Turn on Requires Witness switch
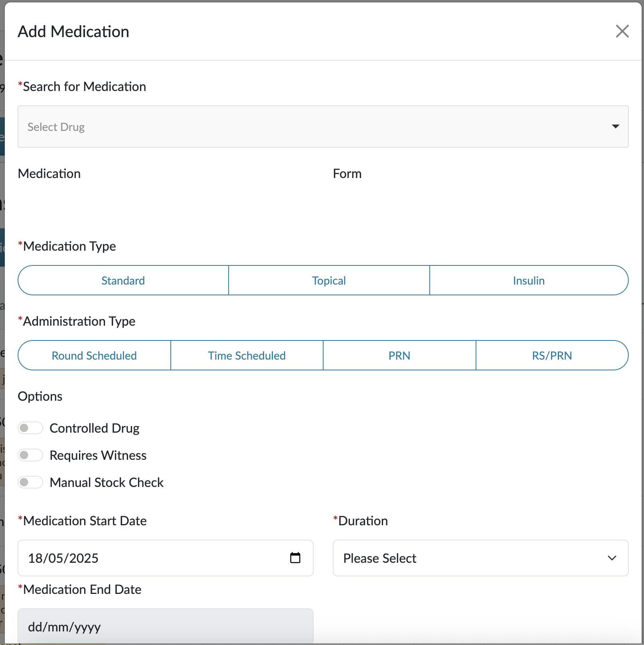Viewport: 644px width, 645px height. 30,455
